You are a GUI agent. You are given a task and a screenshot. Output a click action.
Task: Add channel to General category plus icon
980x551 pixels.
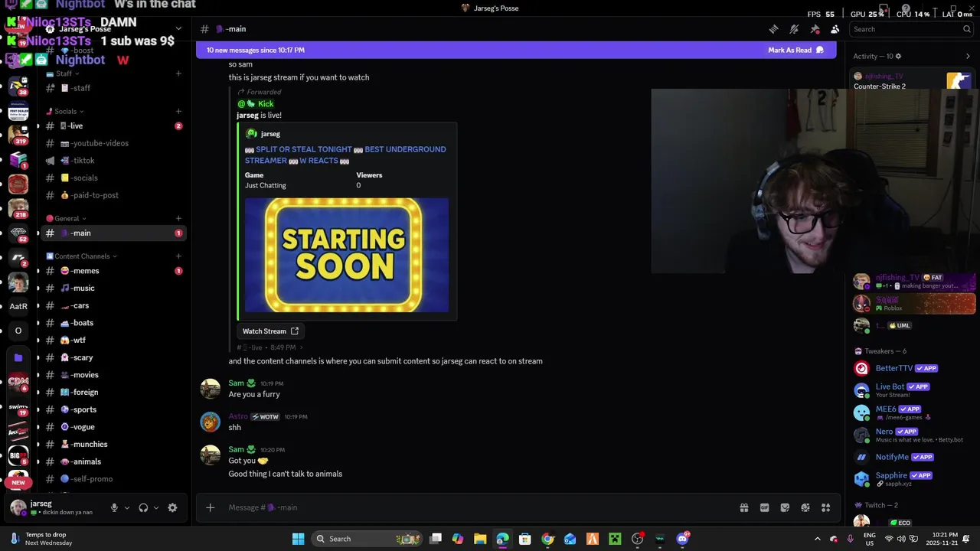point(178,218)
